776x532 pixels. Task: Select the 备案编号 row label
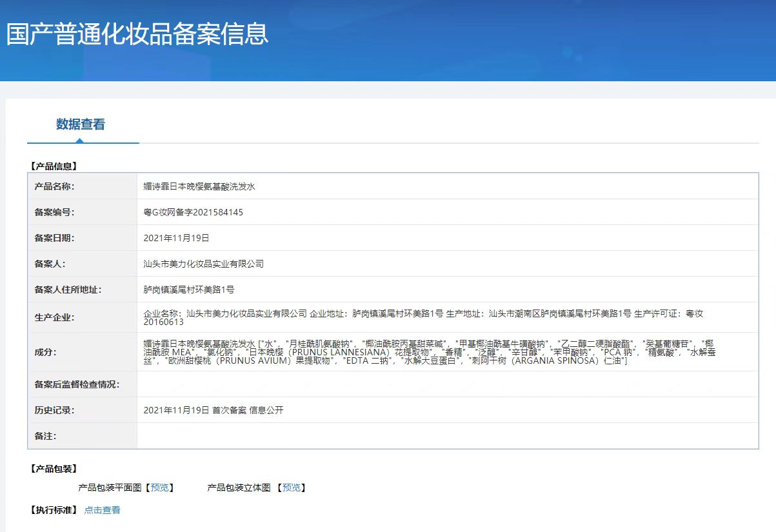coord(55,212)
